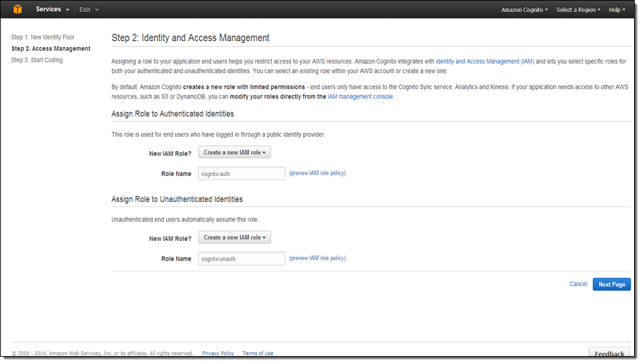Image resolution: width=642 pixels, height=364 pixels.
Task: Click the cognito-unauth Role Name field
Action: click(241, 259)
